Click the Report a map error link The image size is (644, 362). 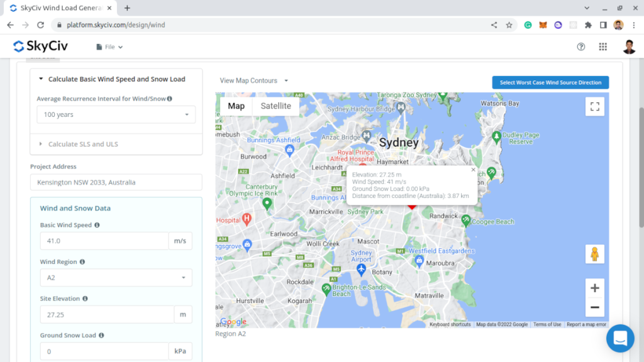click(x=586, y=324)
